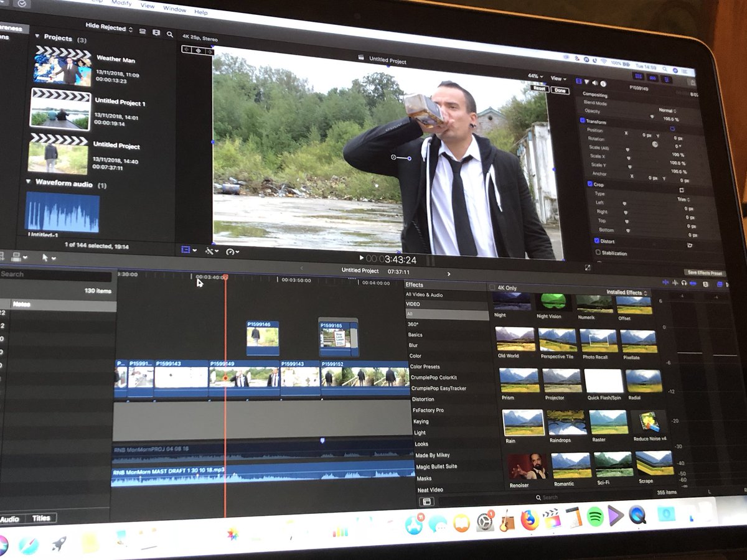
Task: Open the Help menu
Action: click(x=201, y=12)
